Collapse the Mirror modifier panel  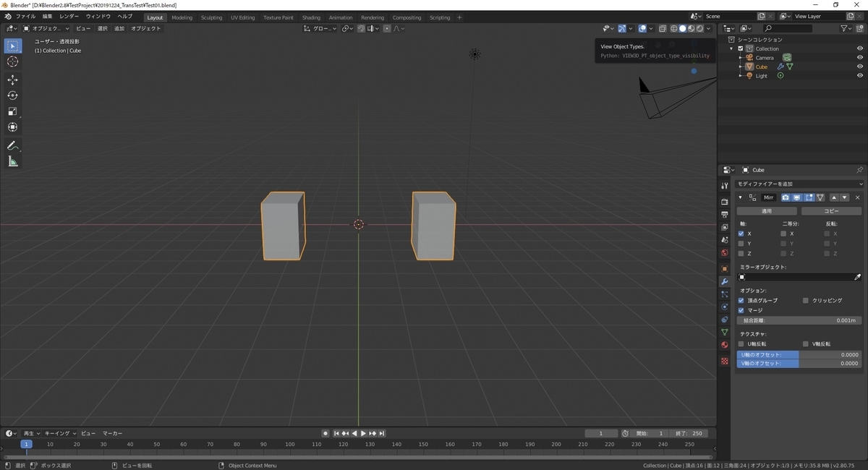pyautogui.click(x=740, y=197)
